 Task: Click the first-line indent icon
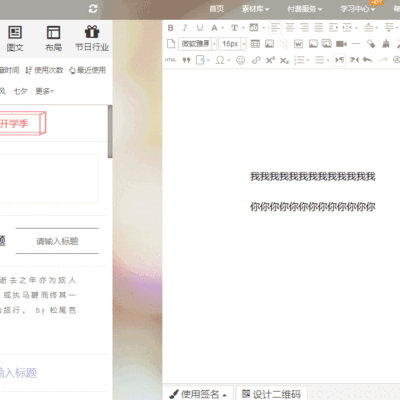[x=333, y=28]
